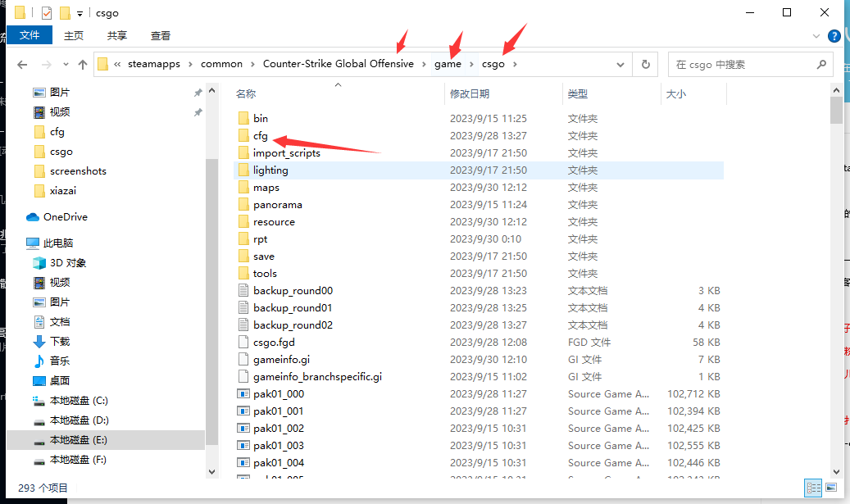The width and height of the screenshot is (850, 504).
Task: Click steamapps in the address path
Action: [154, 64]
